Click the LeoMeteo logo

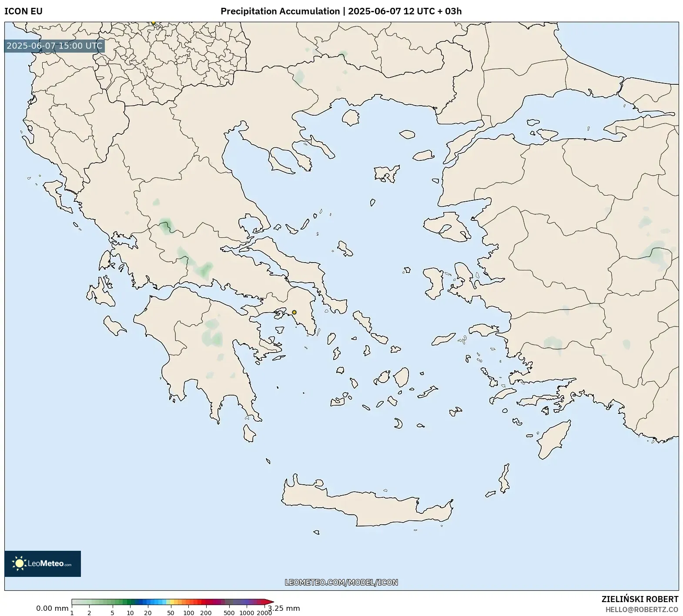(43, 563)
